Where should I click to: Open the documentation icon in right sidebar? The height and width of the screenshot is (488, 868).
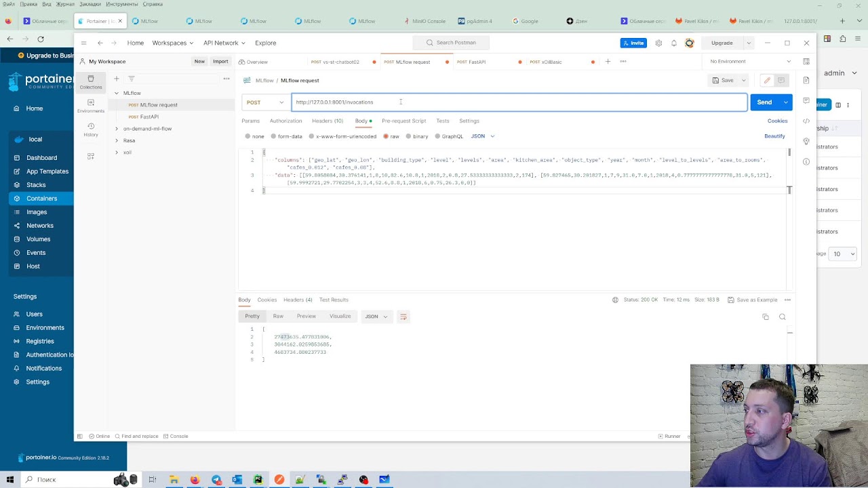tap(806, 80)
